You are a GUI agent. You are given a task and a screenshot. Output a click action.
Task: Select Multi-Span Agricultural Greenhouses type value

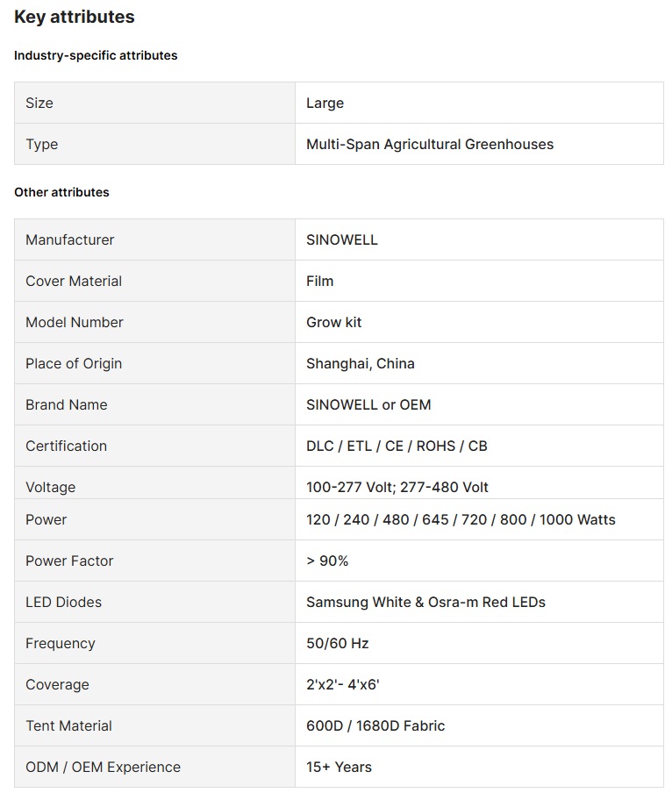430,144
